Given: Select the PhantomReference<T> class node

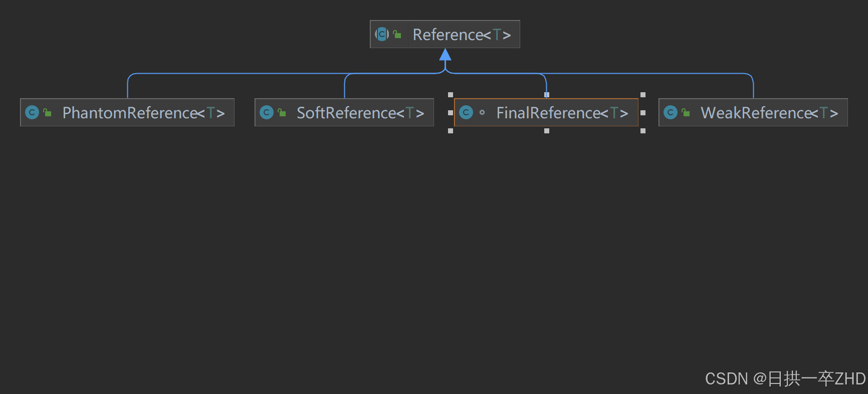Looking at the screenshot, I should tap(127, 112).
